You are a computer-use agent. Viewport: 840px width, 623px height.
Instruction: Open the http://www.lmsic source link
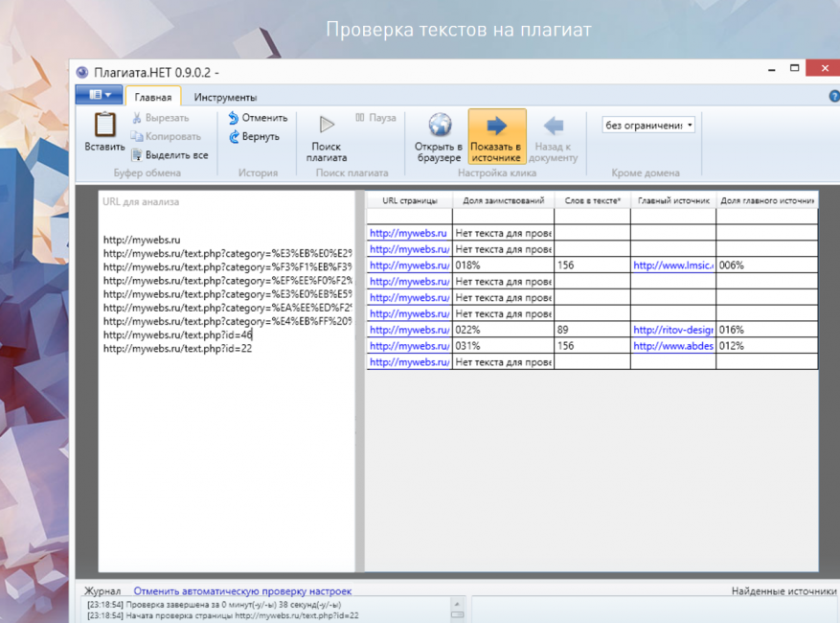coord(673,265)
